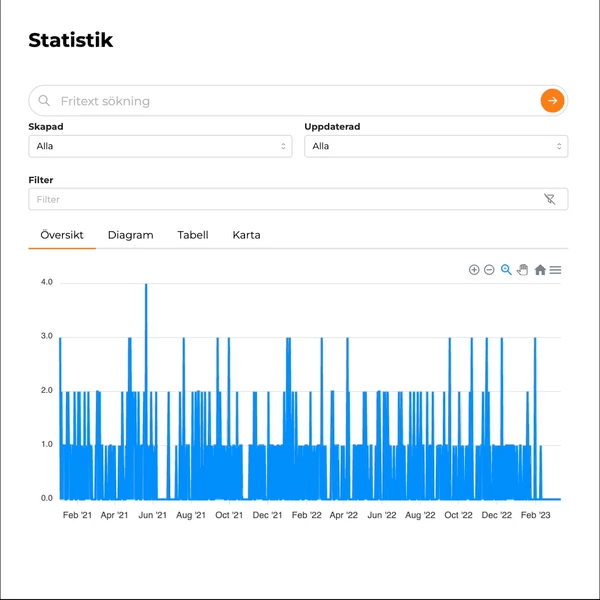Screen dimensions: 600x600
Task: Click the Feb '22 x-axis label
Action: (307, 515)
